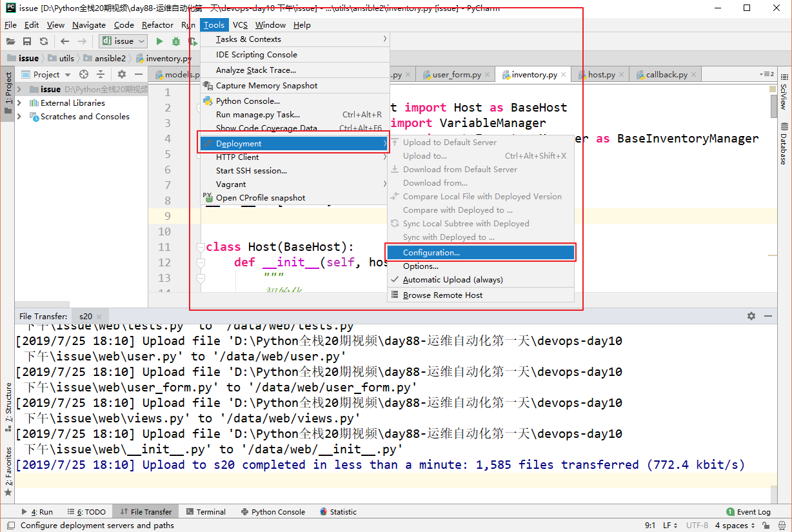
Task: Open the Statistic tool window button
Action: point(338,512)
